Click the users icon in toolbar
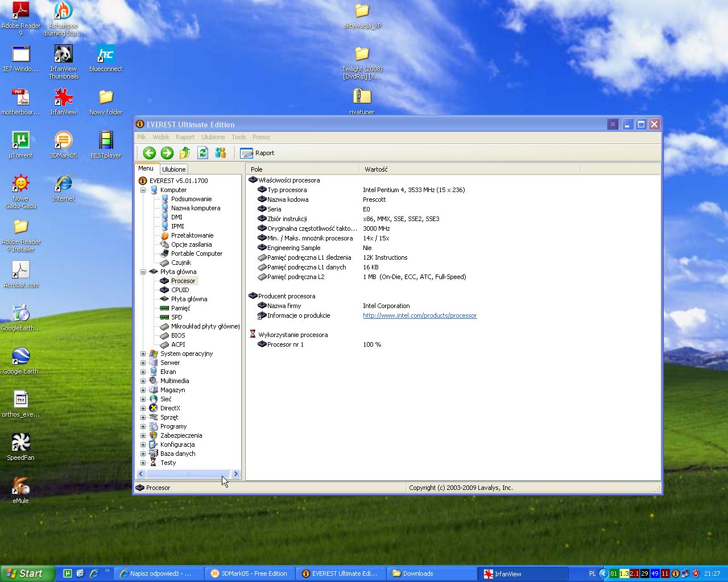Image resolution: width=728 pixels, height=582 pixels. (221, 153)
